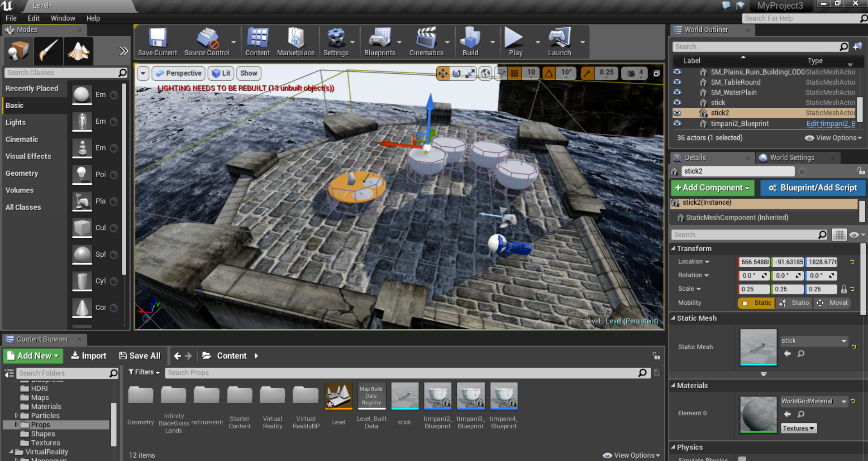Image resolution: width=868 pixels, height=461 pixels.
Task: Open World Outliner View Options
Action: [834, 138]
